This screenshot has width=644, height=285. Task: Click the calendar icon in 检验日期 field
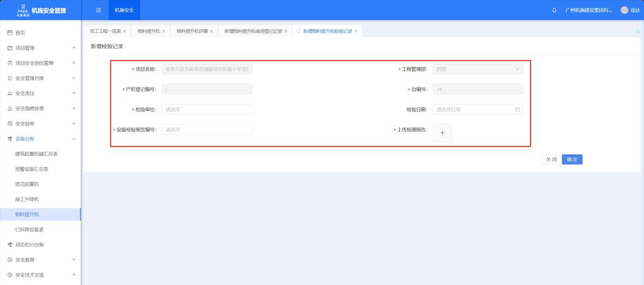[x=517, y=109]
